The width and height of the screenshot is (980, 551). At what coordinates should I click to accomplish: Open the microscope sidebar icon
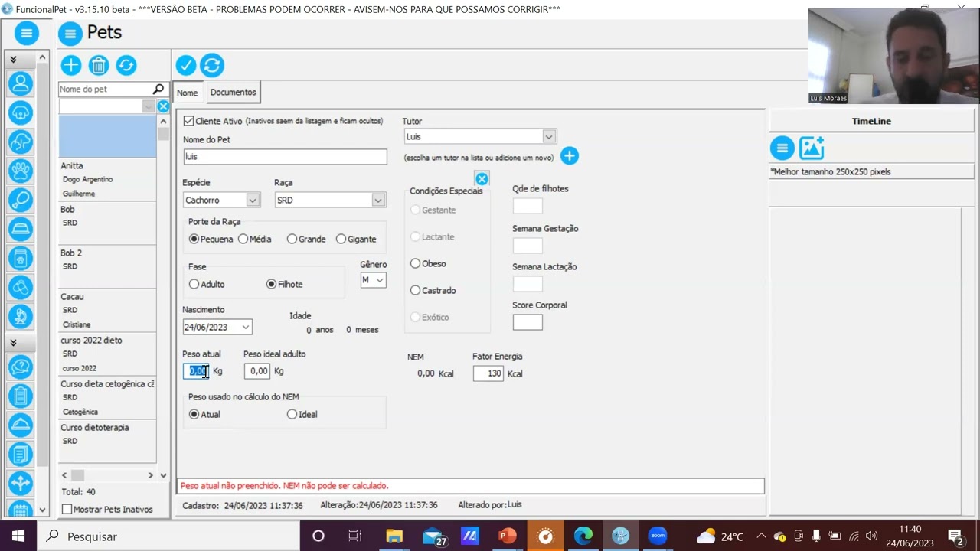click(x=21, y=316)
